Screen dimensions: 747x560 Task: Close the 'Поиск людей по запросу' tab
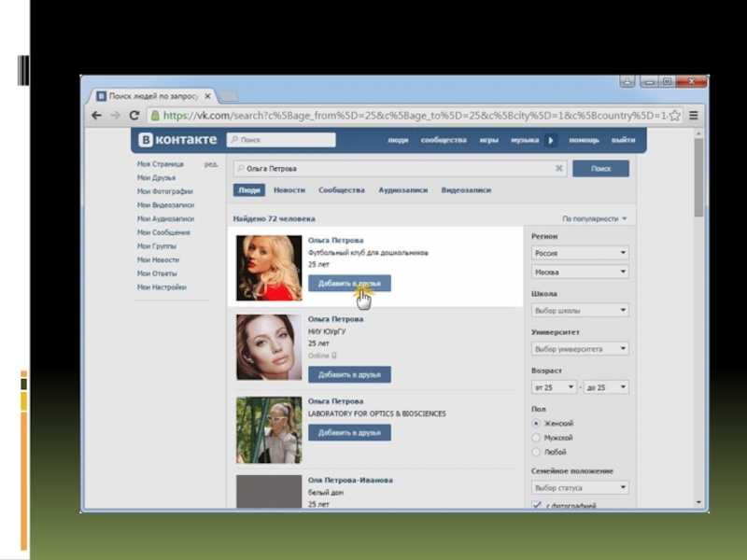207,96
